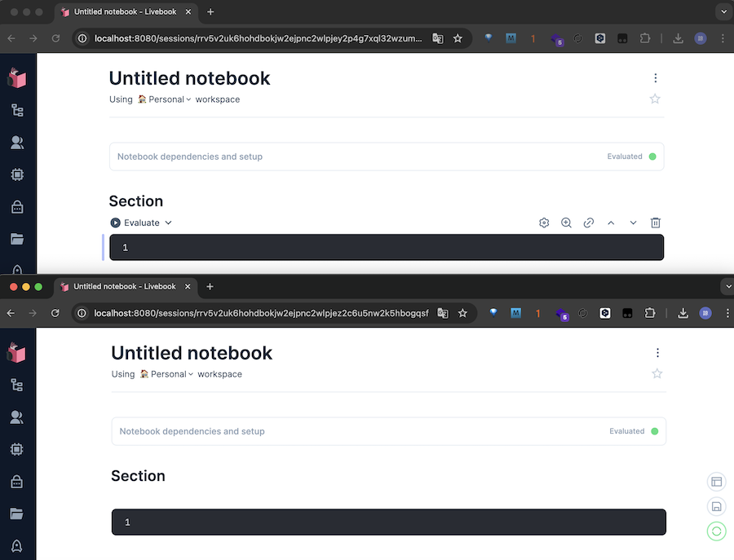Open Notebook dependencies and setup in bottom window

[388, 431]
